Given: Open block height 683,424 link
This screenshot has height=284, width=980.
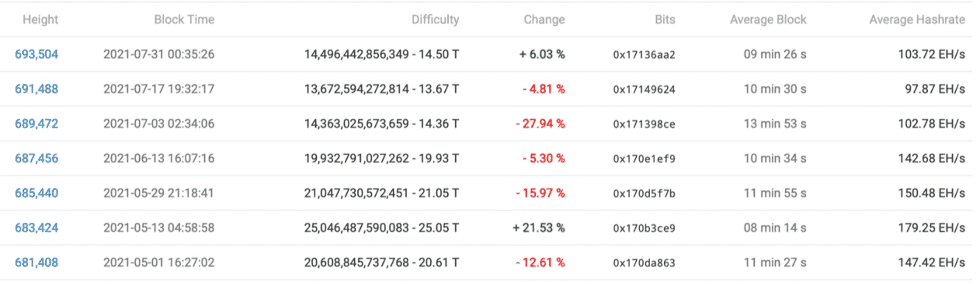Looking at the screenshot, I should tap(37, 228).
